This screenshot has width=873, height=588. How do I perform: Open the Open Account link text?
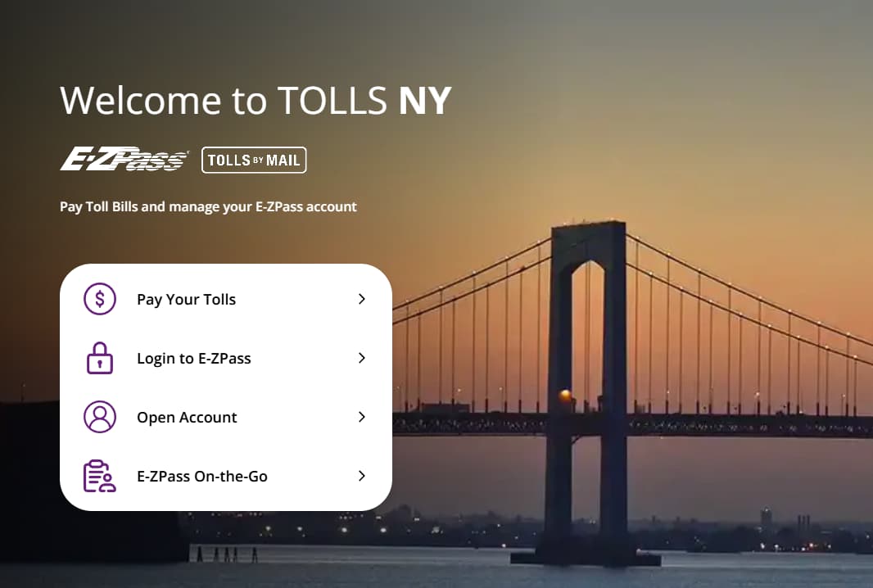pos(187,418)
